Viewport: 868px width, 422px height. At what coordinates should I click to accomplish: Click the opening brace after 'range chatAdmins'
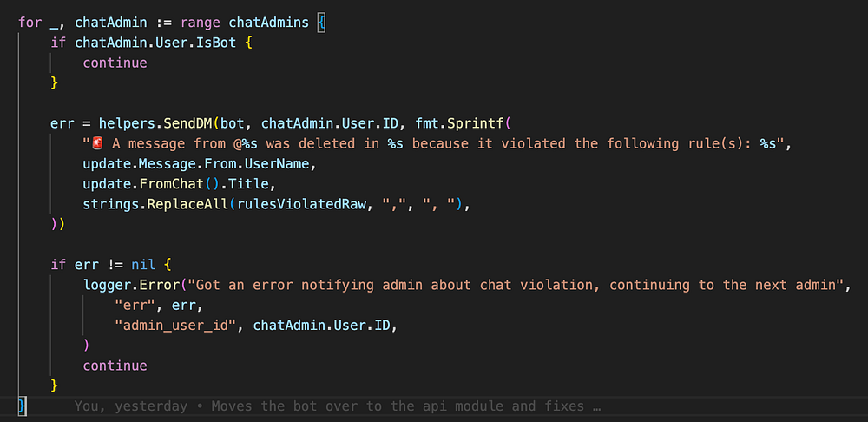320,22
